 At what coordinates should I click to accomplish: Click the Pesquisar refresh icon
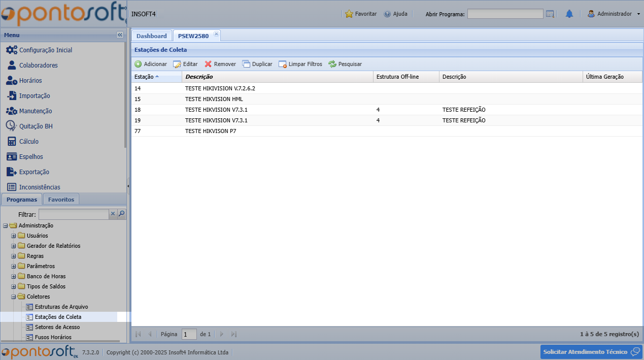coord(332,64)
